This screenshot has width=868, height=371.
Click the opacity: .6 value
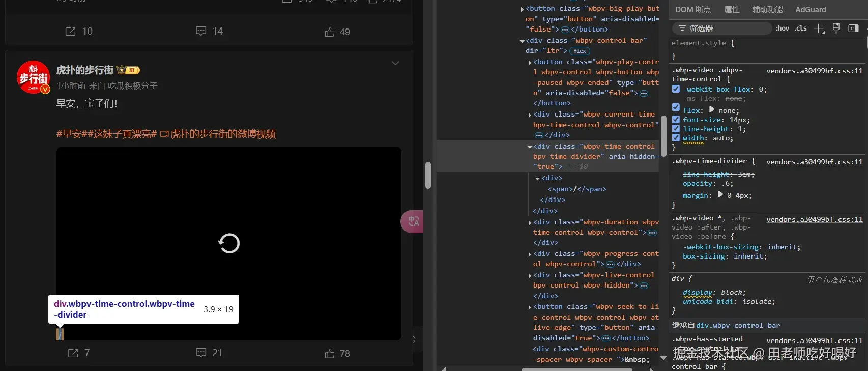(x=727, y=184)
